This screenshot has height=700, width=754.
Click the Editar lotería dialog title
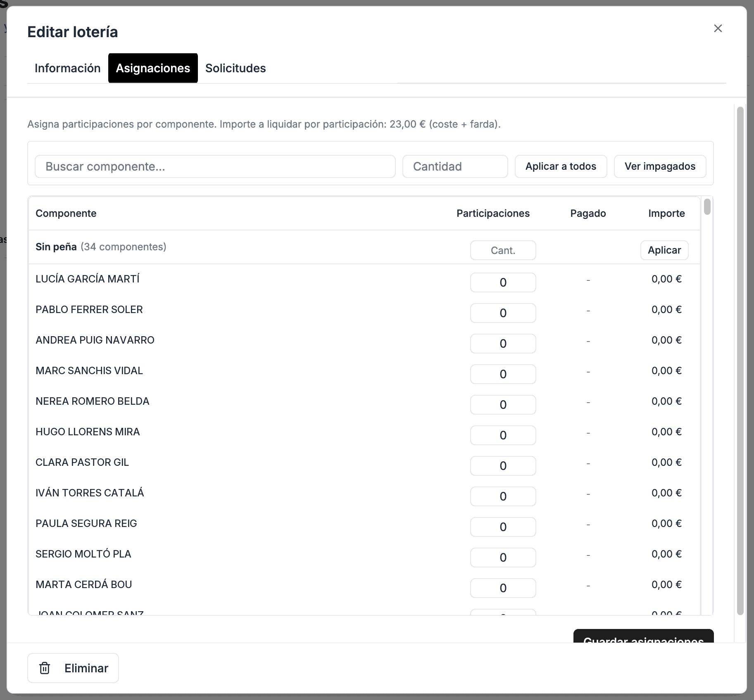click(x=73, y=32)
